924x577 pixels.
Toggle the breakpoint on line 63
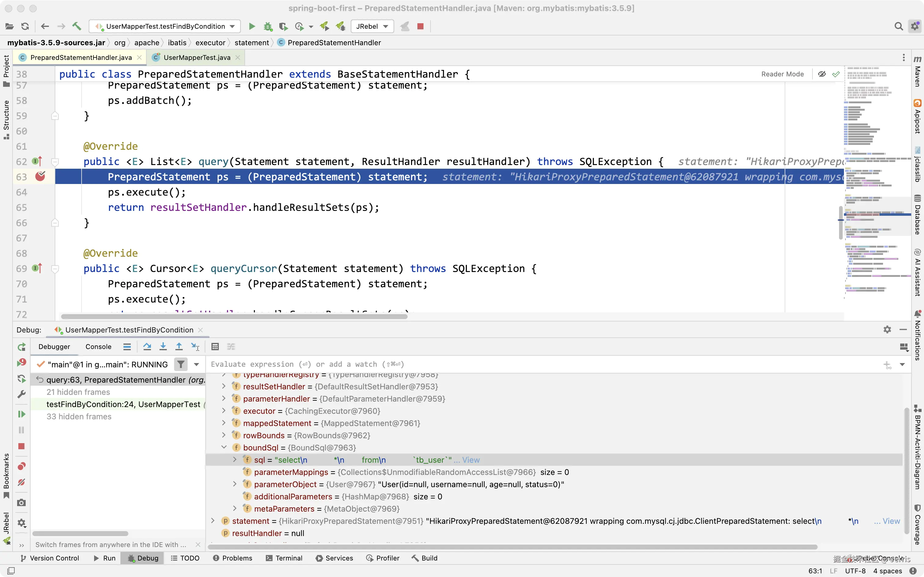(40, 176)
